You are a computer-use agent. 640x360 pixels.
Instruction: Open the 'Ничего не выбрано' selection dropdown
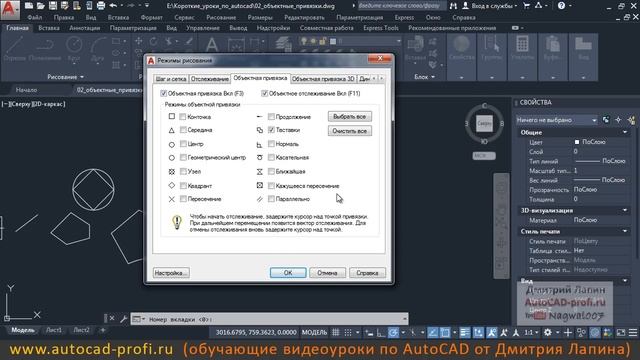556,120
